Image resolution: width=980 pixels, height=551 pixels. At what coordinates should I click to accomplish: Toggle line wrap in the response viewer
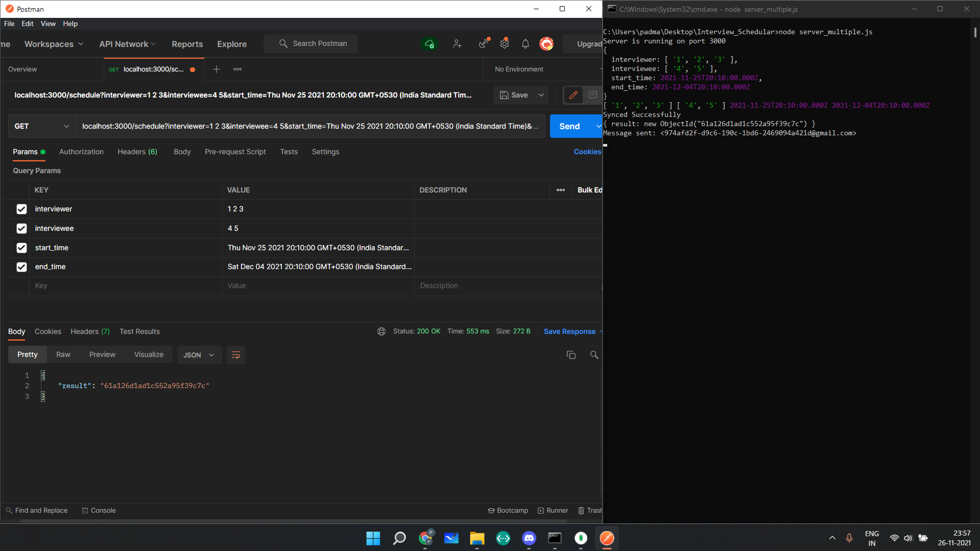[x=236, y=355]
